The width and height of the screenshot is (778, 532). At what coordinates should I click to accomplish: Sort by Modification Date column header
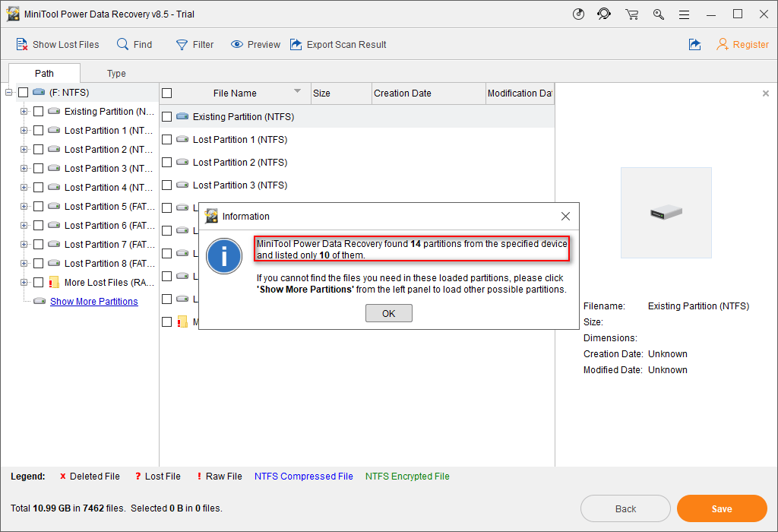tap(520, 93)
